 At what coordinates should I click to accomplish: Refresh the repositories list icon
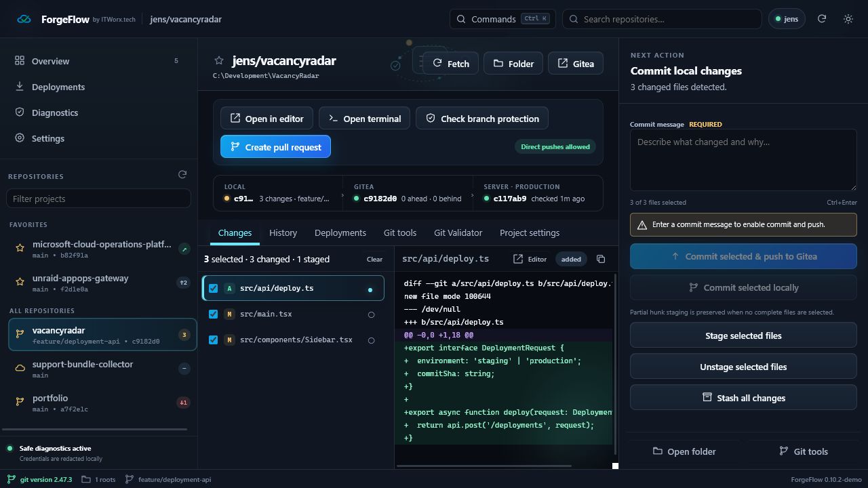pos(182,175)
